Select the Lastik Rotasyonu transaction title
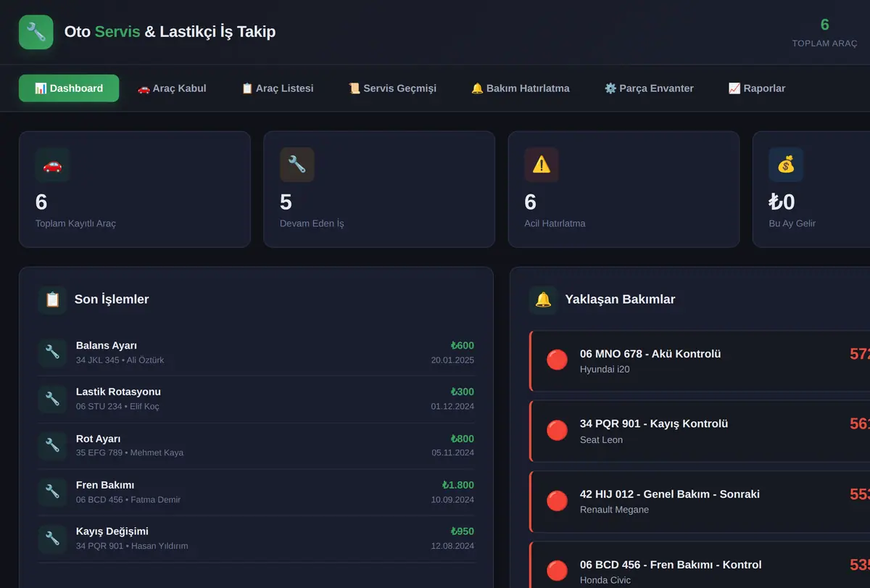Image resolution: width=870 pixels, height=588 pixels. (118, 392)
